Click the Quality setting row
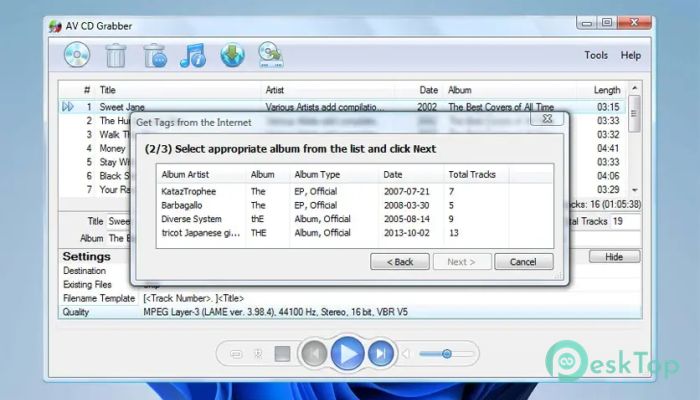Image resolution: width=700 pixels, height=400 pixels. coord(350,312)
